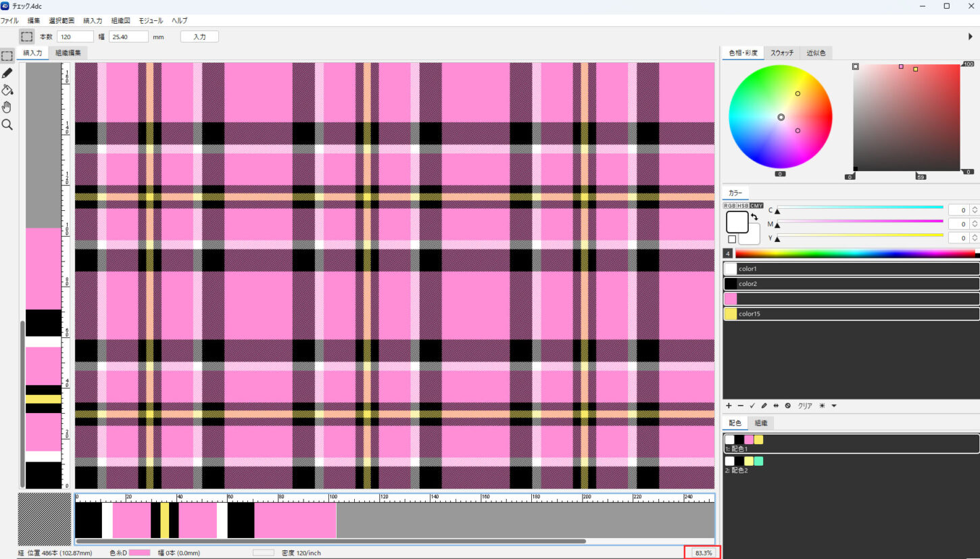Switch to the 配色 tab

(x=735, y=423)
